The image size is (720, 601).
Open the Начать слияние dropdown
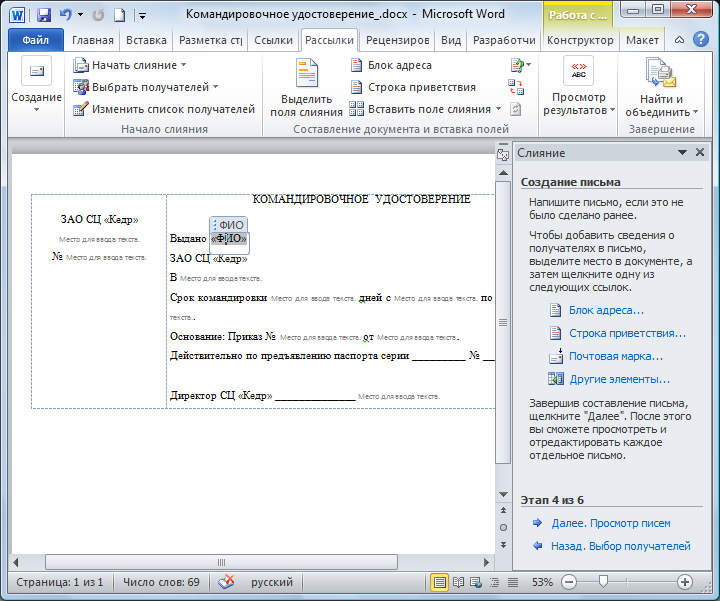(129, 65)
